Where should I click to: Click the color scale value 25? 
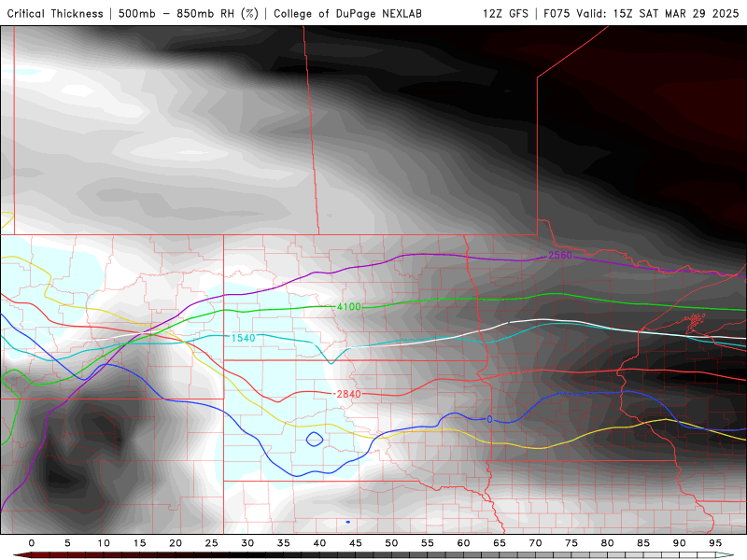click(212, 543)
